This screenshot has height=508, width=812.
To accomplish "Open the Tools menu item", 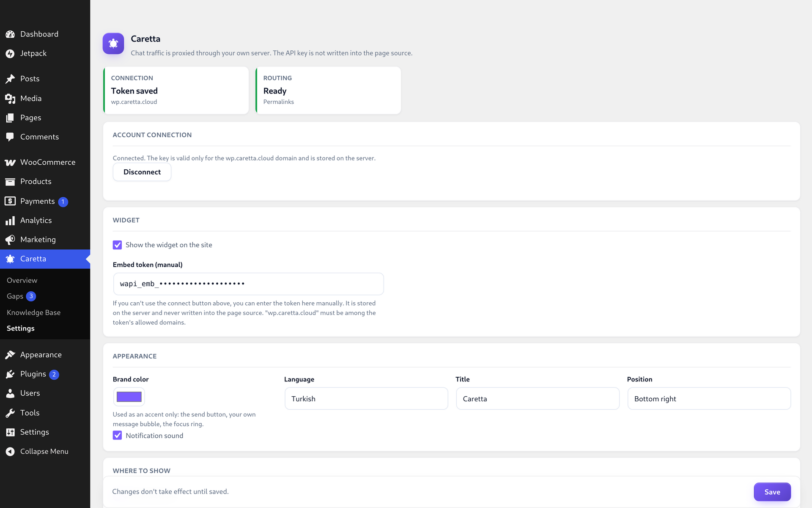I will coord(45,413).
